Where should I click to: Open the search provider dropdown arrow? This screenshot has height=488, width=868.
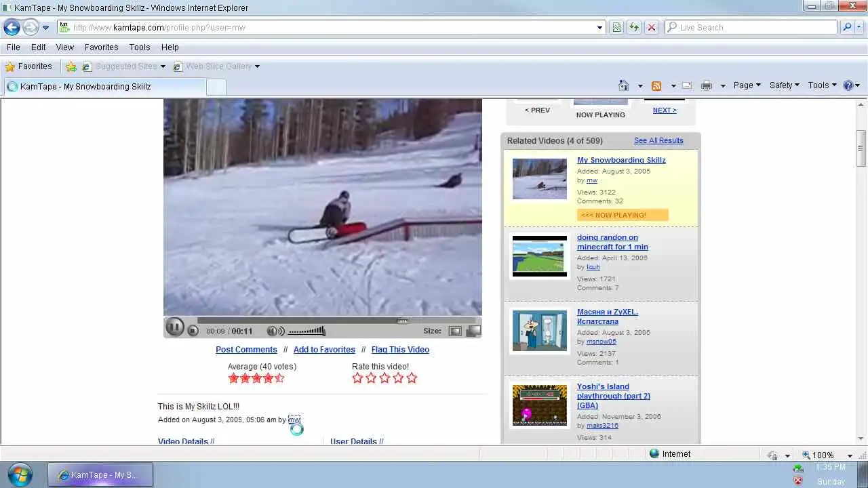pyautogui.click(x=860, y=28)
